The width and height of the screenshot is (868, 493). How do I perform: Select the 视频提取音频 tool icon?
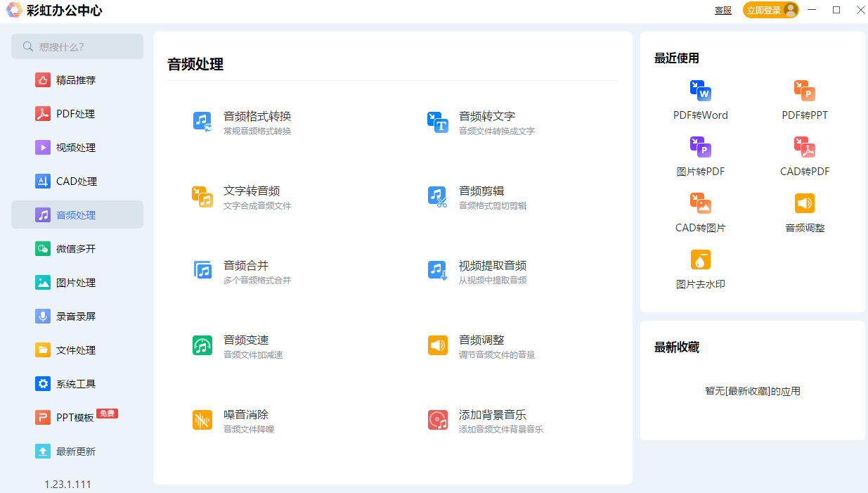[439, 271]
